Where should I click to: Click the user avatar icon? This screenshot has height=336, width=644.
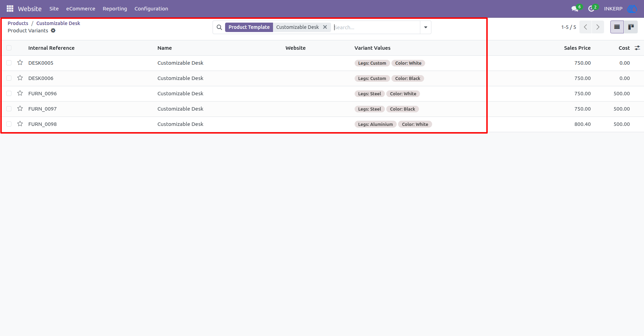[633, 9]
